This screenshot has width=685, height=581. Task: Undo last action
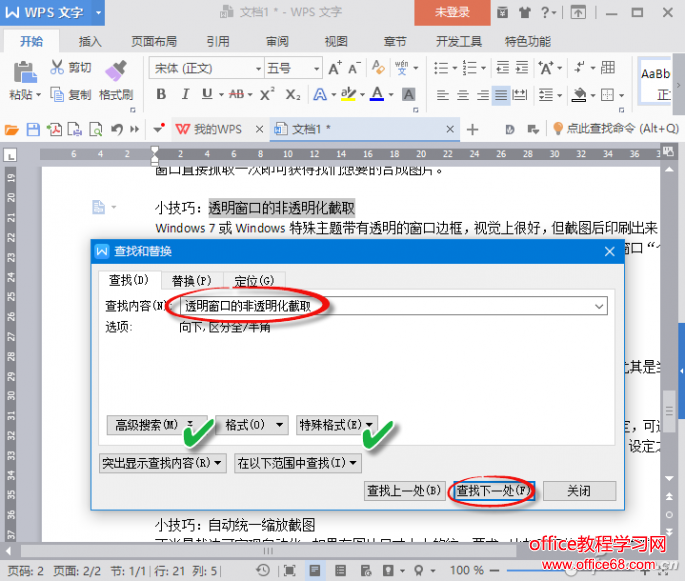click(x=117, y=129)
